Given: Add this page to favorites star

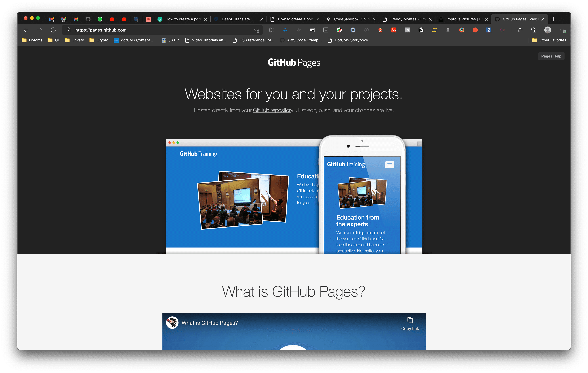Looking at the screenshot, I should tap(257, 30).
